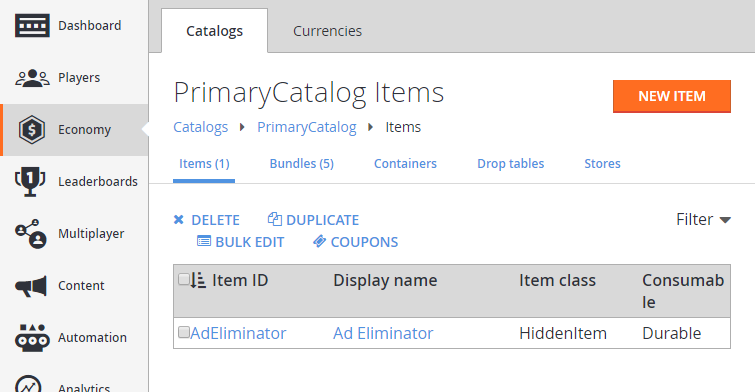Open the Leaderboards trophy icon
This screenshot has width=755, height=392.
[x=30, y=182]
